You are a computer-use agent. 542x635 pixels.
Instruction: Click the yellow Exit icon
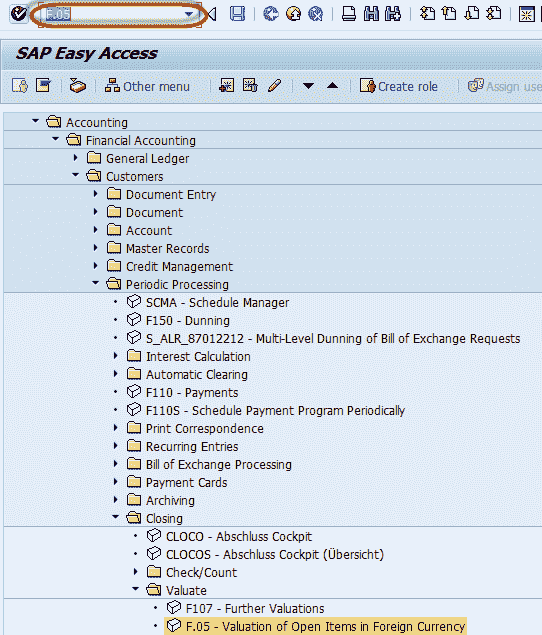(293, 14)
